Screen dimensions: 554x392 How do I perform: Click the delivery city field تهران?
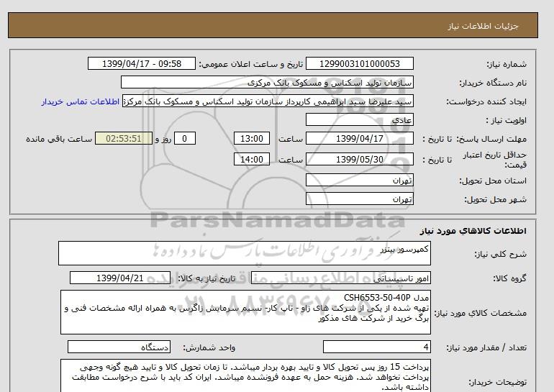pos(359,199)
